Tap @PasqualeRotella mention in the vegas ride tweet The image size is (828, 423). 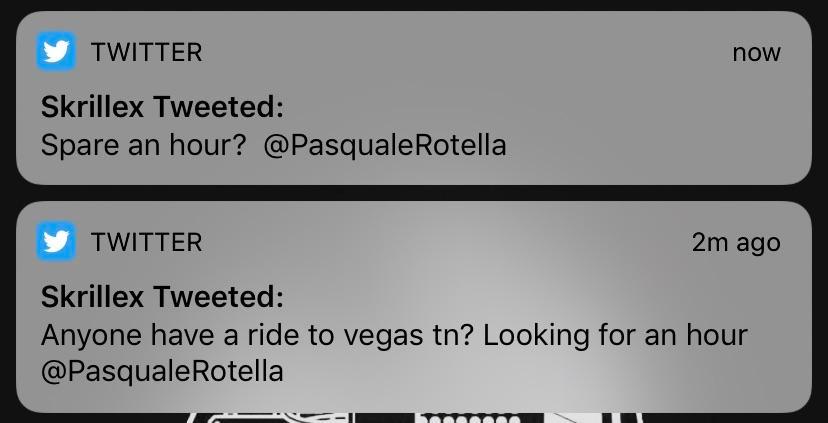click(162, 371)
